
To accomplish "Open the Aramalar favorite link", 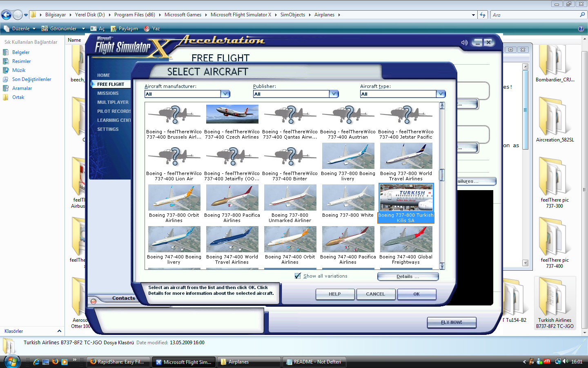I will (x=22, y=88).
